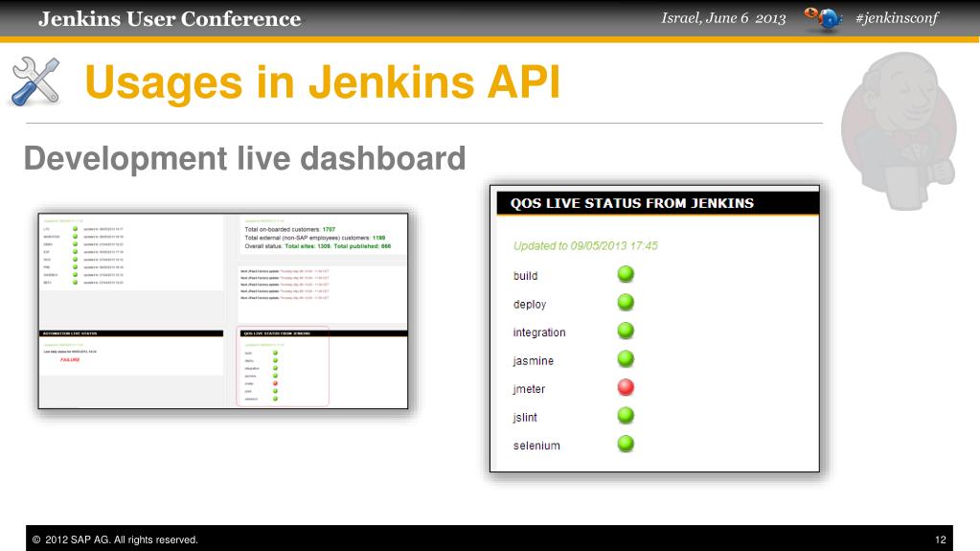
Task: Click the Twitter bird icon next to #jenkinsconf
Action: (x=824, y=19)
